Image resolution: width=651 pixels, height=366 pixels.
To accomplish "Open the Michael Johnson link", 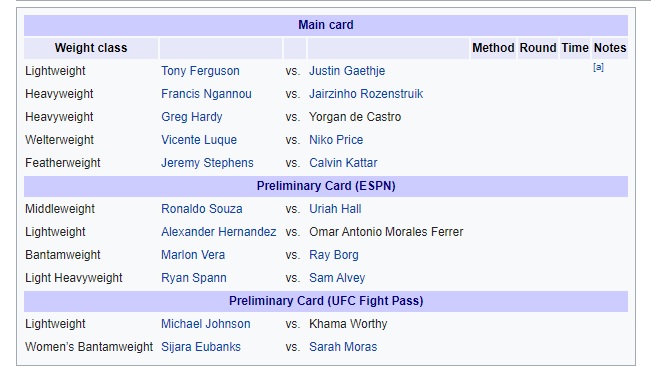I will coord(206,324).
